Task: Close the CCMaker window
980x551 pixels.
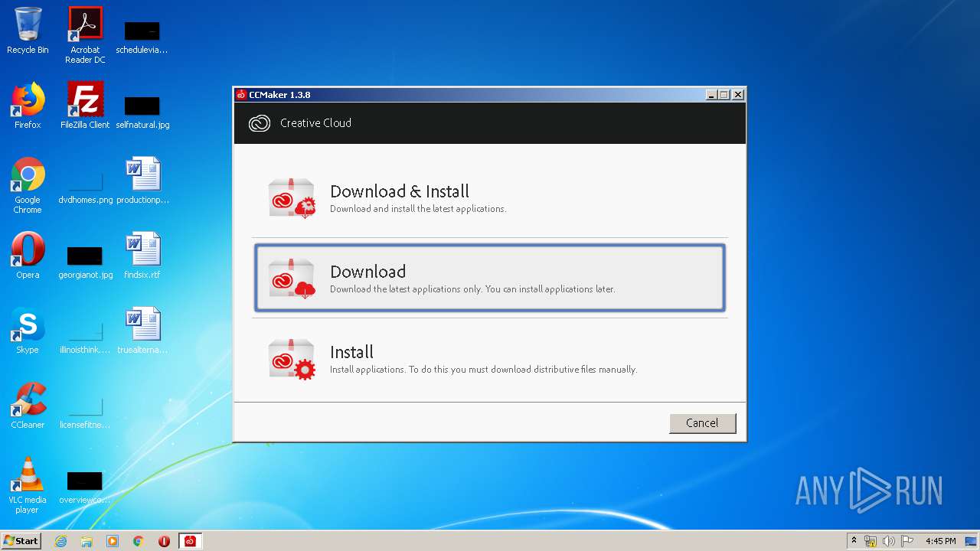Action: click(738, 95)
